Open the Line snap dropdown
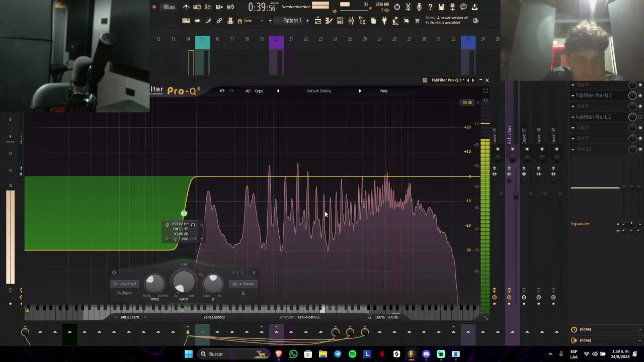The width and height of the screenshot is (644, 362). click(x=255, y=21)
